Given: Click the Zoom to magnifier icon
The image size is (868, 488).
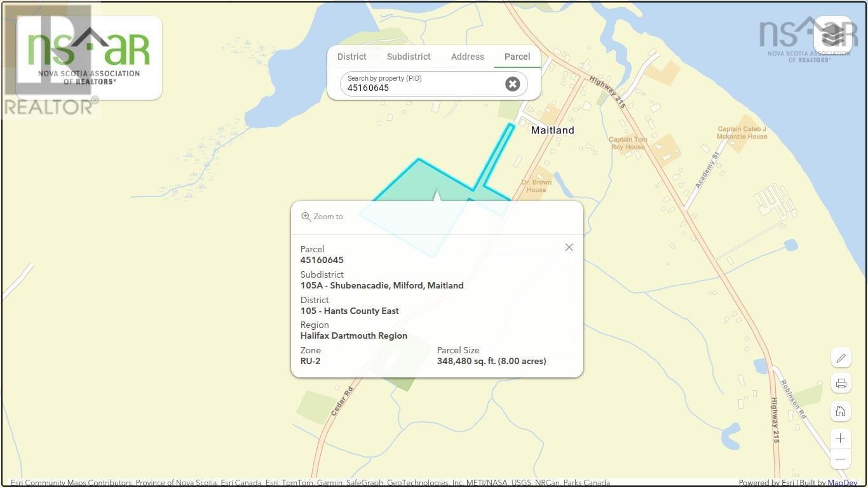Looking at the screenshot, I should (x=306, y=216).
